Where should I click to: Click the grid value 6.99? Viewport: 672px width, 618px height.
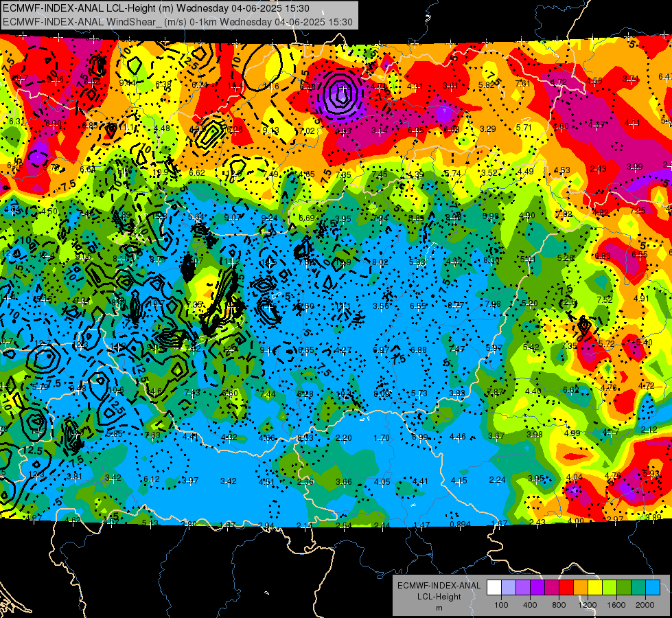[419, 437]
